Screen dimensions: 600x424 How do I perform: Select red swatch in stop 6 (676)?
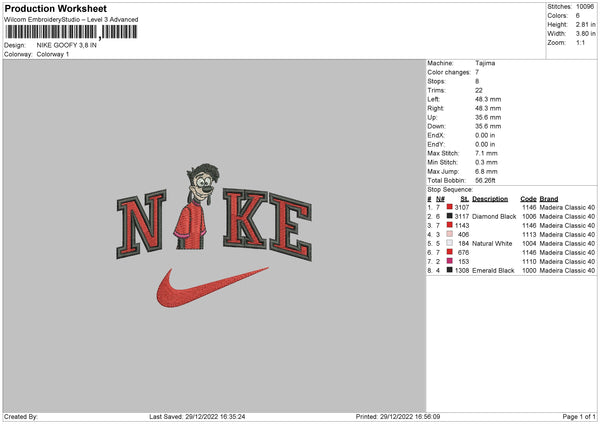pyautogui.click(x=450, y=252)
